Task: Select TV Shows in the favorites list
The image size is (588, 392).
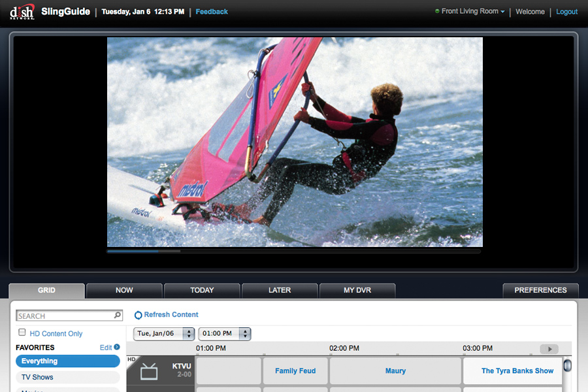Action: [38, 377]
